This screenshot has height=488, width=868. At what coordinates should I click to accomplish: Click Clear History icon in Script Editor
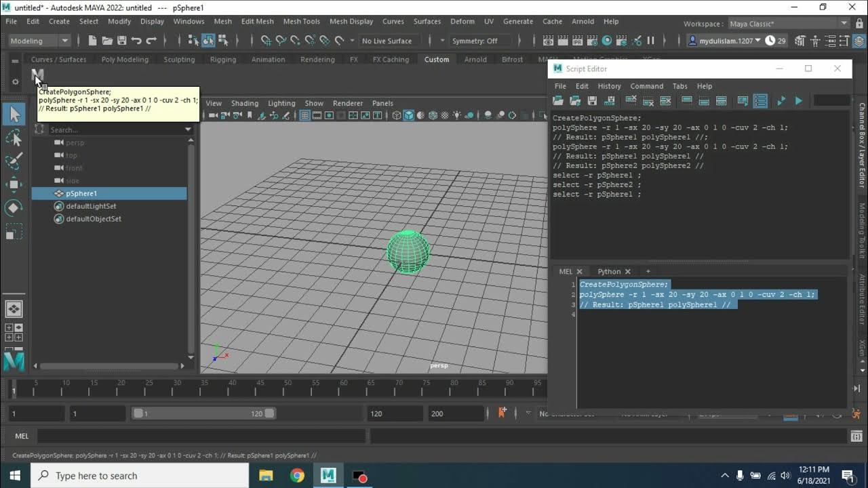[631, 100]
